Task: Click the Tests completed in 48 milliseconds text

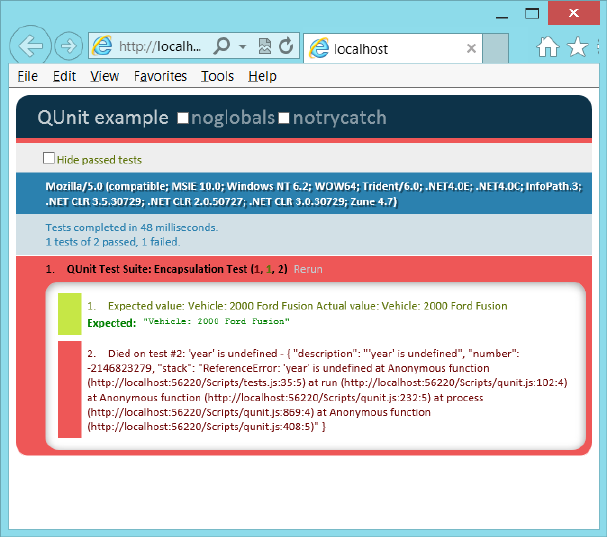Action: (x=132, y=227)
